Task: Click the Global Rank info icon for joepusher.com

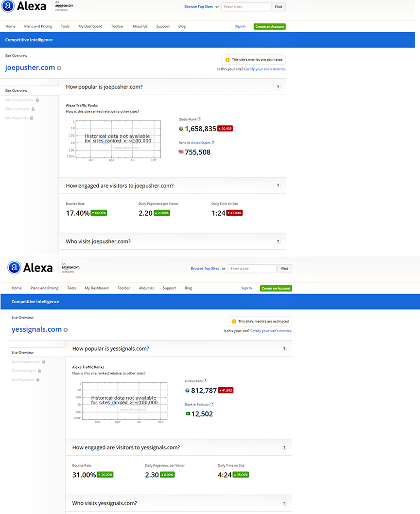Action: [199, 119]
